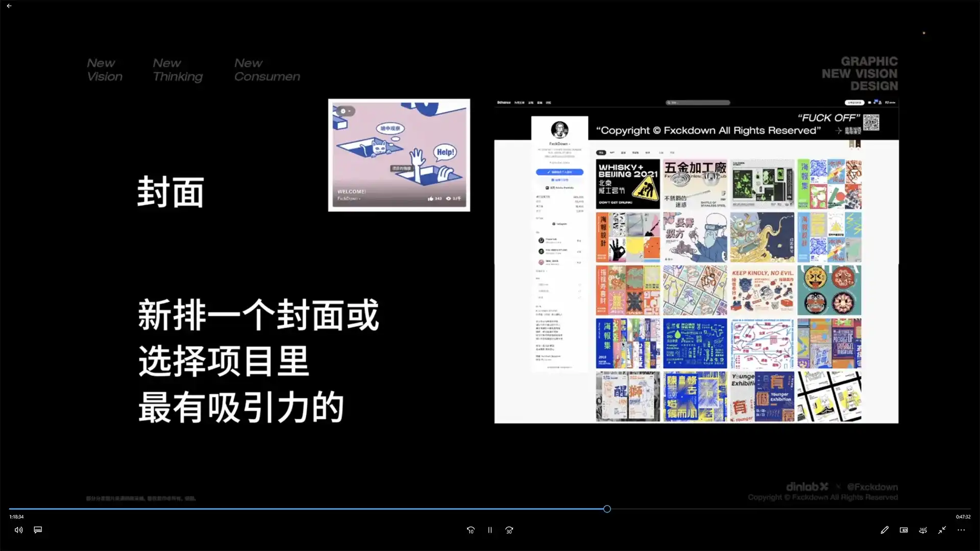Mute the video volume
Image resolution: width=980 pixels, height=551 pixels.
pos(18,530)
